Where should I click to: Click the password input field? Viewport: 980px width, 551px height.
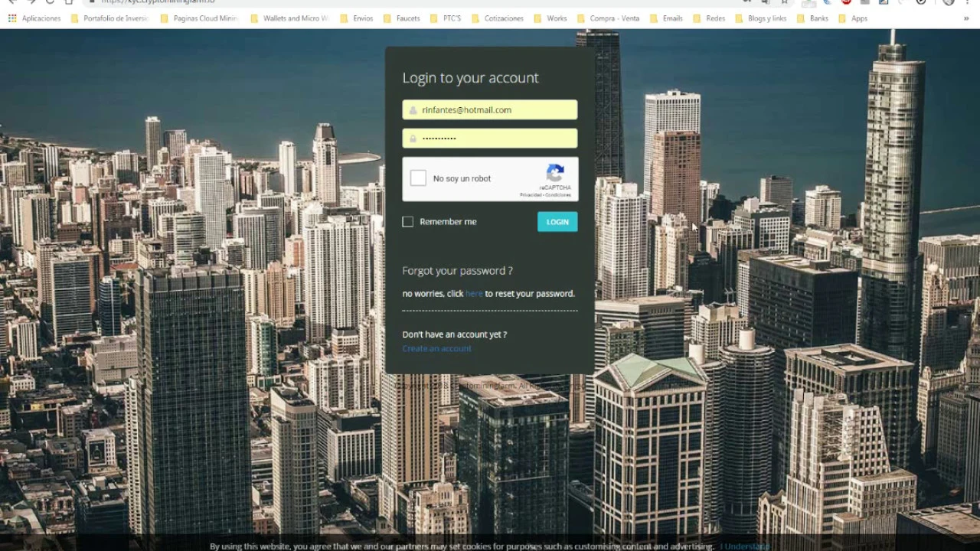click(x=490, y=139)
